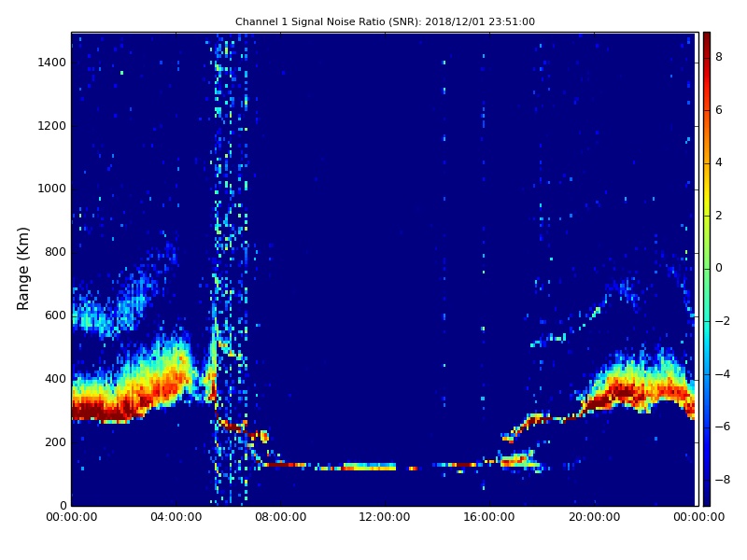Click the 200 tick label on range axis
This screenshot has width=747, height=560.
[x=55, y=441]
